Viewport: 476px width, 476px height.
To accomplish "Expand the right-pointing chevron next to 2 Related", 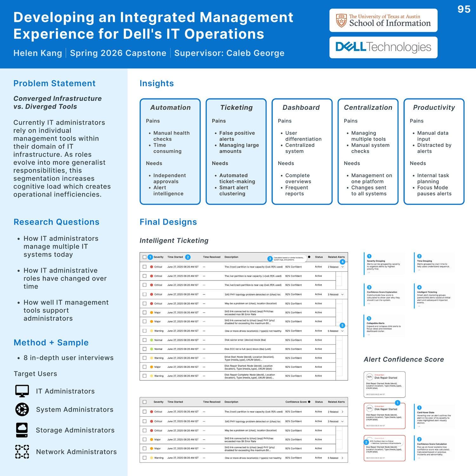I will click(x=342, y=412).
